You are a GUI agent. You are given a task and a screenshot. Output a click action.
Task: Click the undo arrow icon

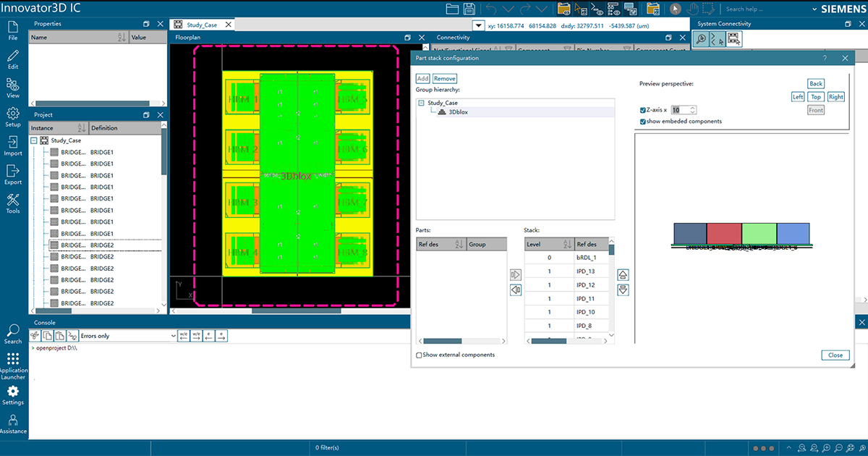click(491, 9)
